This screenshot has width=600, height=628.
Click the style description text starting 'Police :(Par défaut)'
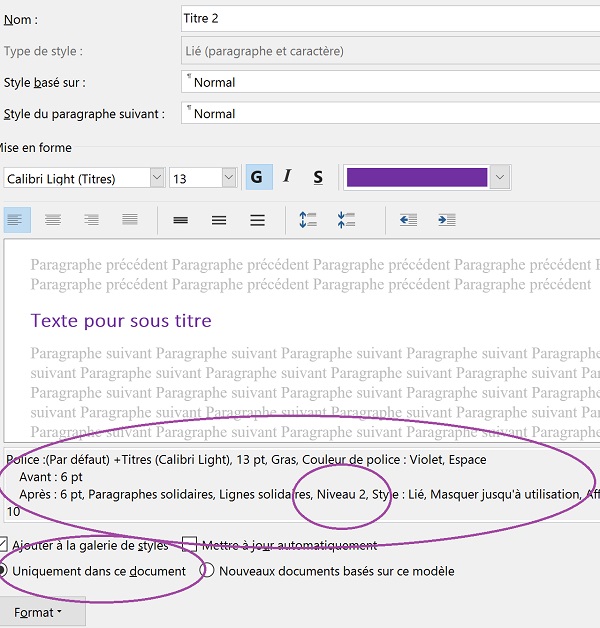point(246,459)
